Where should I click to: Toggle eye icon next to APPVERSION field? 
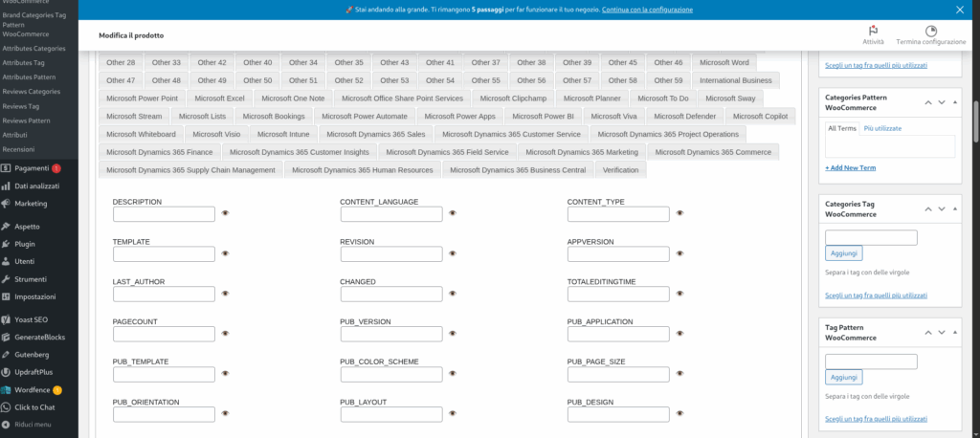pyautogui.click(x=680, y=253)
